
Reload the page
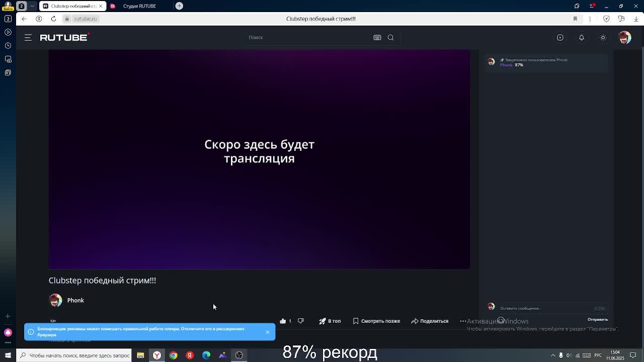click(53, 19)
